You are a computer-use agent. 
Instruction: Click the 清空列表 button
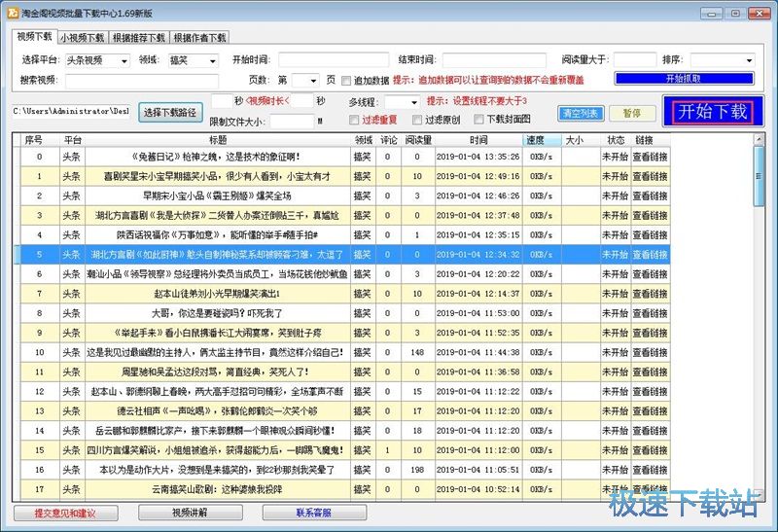(x=581, y=113)
